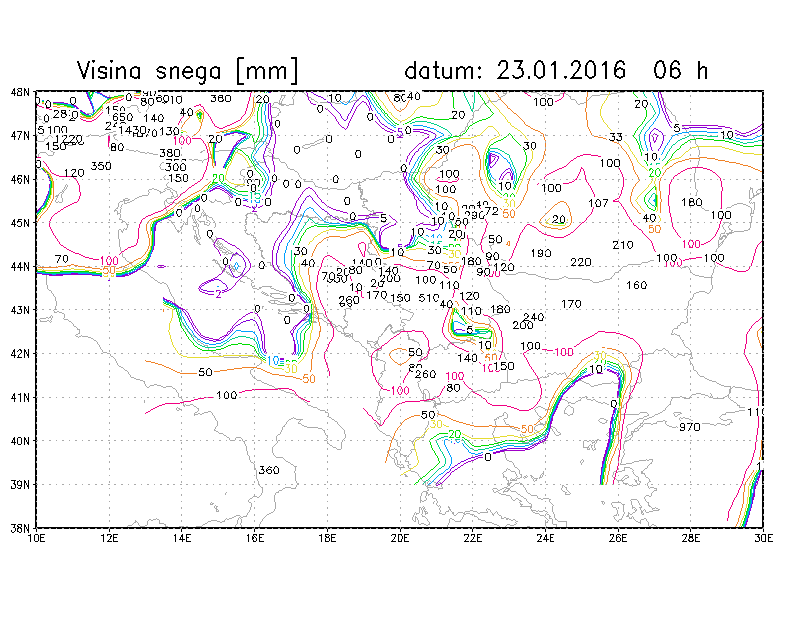Click the snow depth value '360'
The image size is (800, 618).
[269, 470]
